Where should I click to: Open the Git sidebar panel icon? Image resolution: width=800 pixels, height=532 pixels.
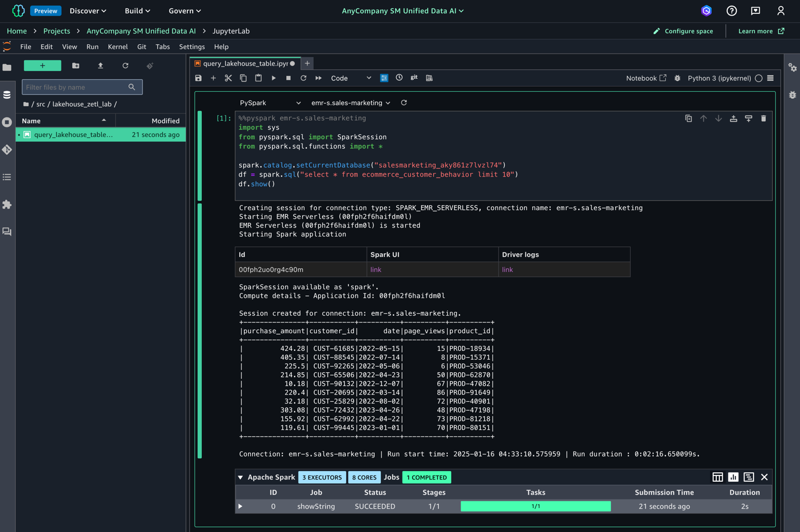tap(7, 150)
